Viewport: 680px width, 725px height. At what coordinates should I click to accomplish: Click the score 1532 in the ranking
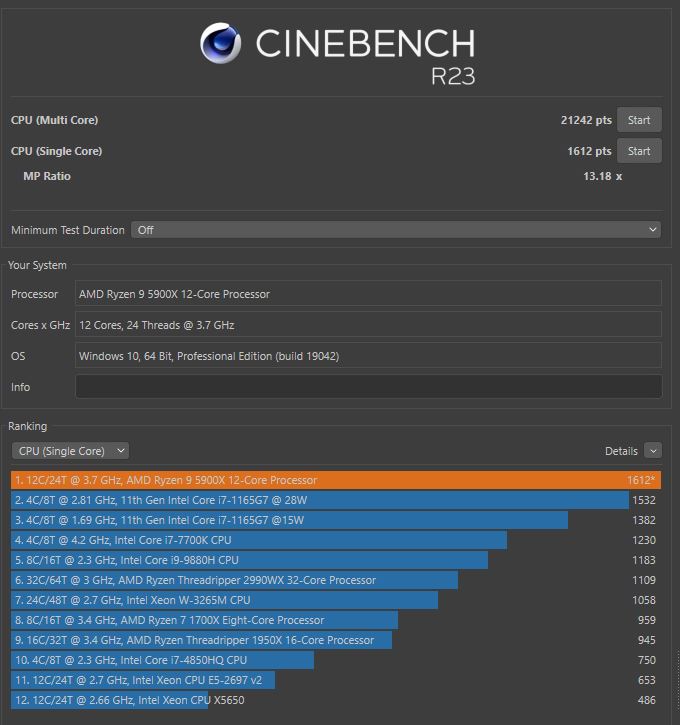(x=644, y=500)
